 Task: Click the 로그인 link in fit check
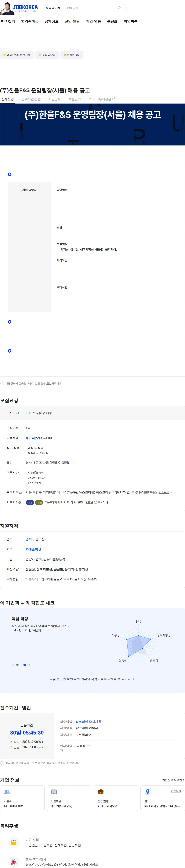tap(61, 679)
